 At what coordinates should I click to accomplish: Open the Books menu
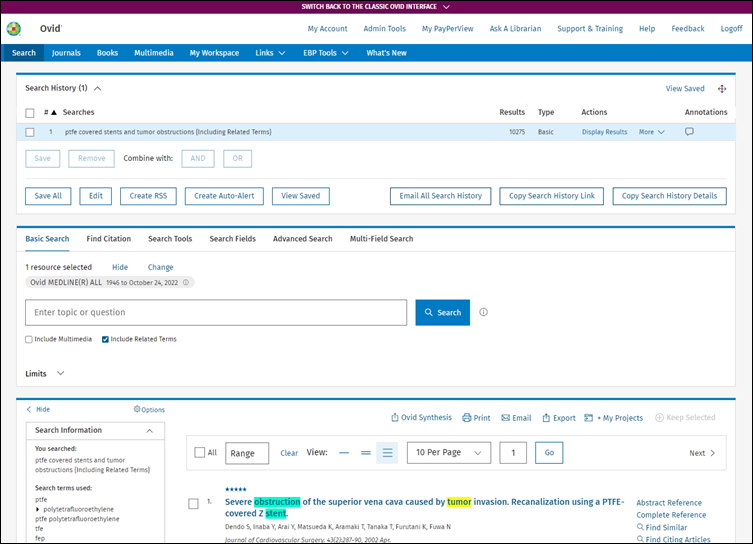[x=108, y=53]
